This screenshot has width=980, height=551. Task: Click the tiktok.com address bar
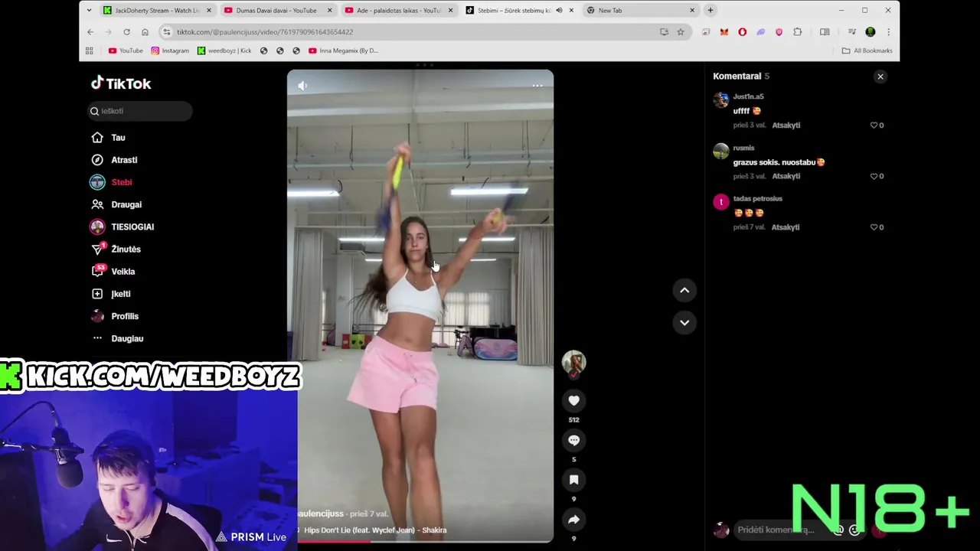tap(413, 32)
